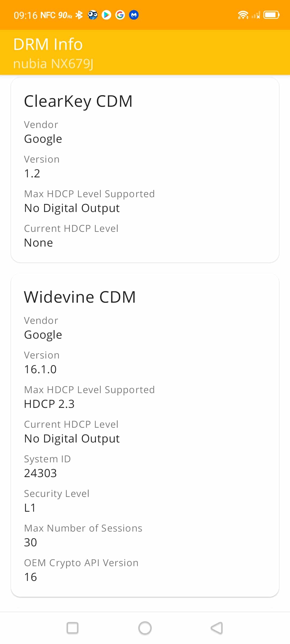The height and width of the screenshot is (644, 290).
Task: Tap the ClearKey version 1.2 value
Action: click(x=32, y=174)
